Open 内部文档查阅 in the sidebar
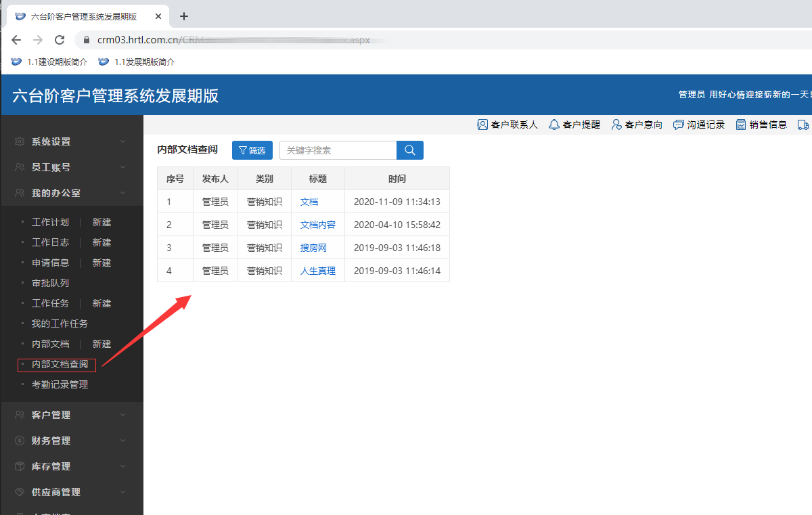Image resolution: width=812 pixels, height=515 pixels. click(x=60, y=364)
